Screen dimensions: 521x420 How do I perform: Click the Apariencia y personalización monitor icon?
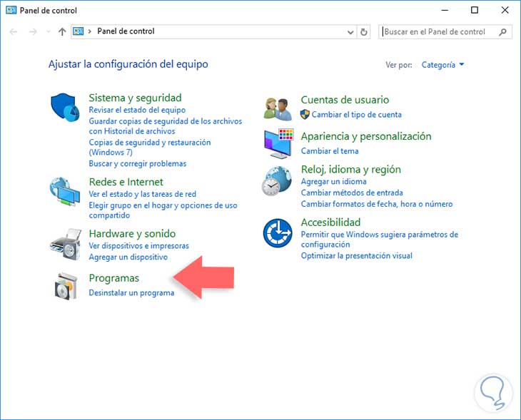point(278,143)
